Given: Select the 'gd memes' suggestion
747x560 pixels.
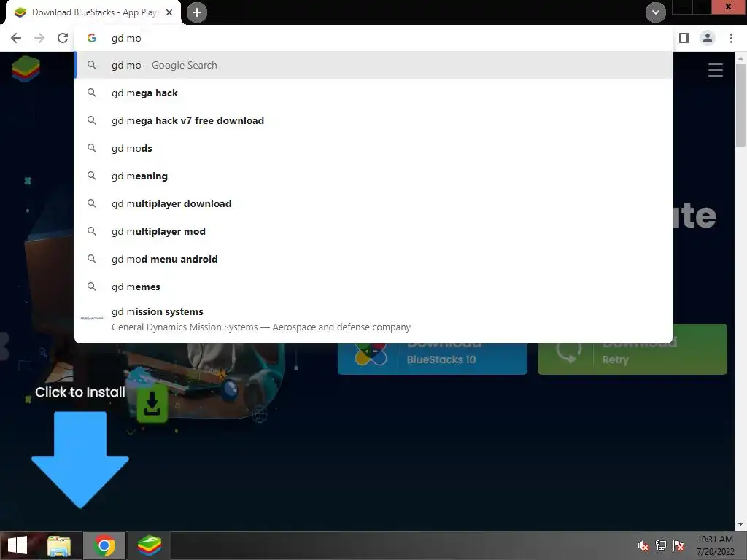Looking at the screenshot, I should point(373,287).
